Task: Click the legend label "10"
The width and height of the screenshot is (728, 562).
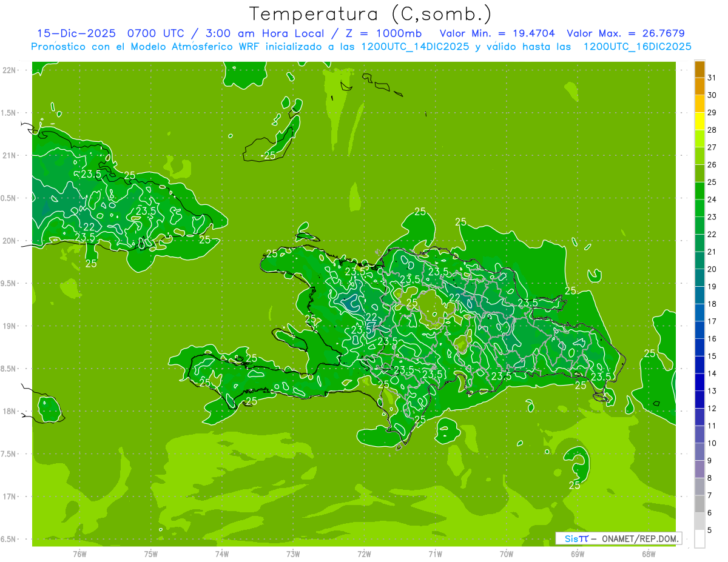Action: coord(712,443)
